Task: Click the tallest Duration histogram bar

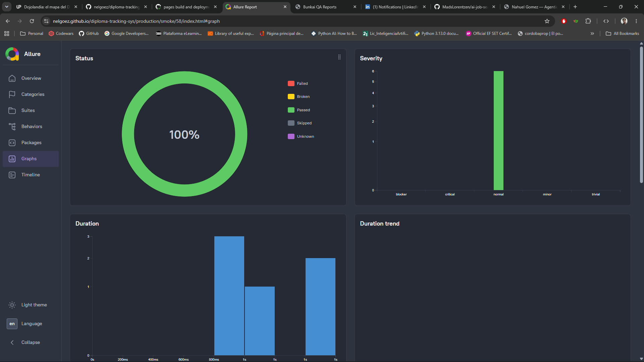Action: (229, 296)
